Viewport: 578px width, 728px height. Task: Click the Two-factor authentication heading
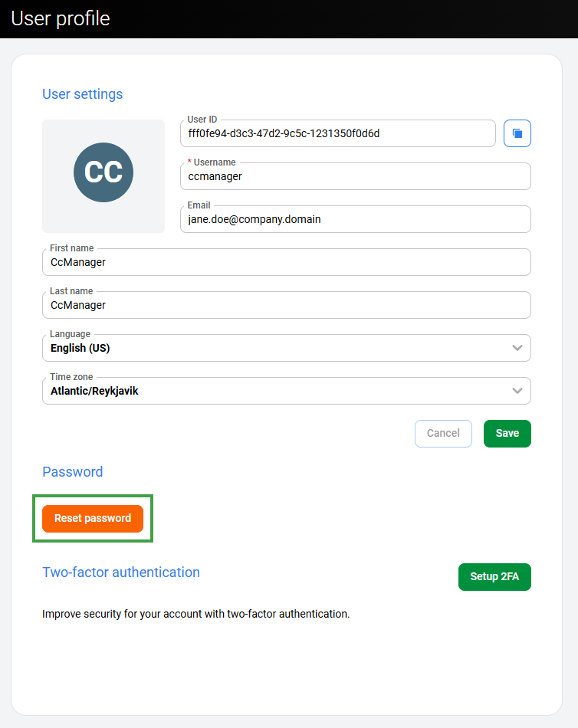[121, 572]
